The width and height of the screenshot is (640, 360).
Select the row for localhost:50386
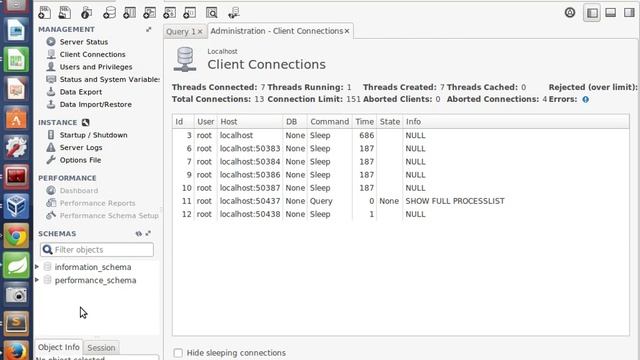point(400,175)
